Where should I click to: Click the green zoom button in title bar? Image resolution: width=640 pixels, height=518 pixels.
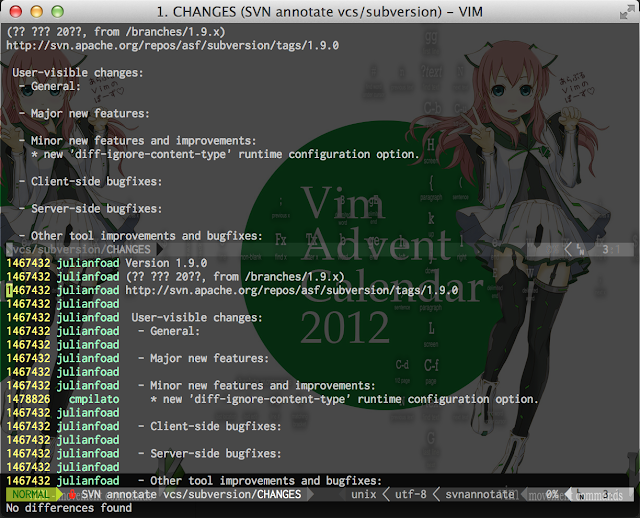click(x=58, y=11)
